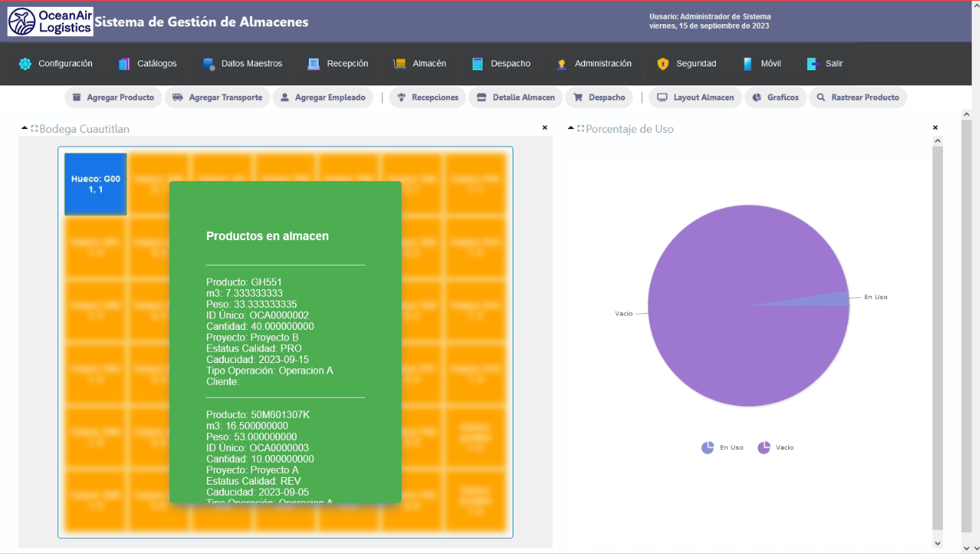Click the text Producto: GH551
This screenshot has width=980, height=554.
click(244, 282)
